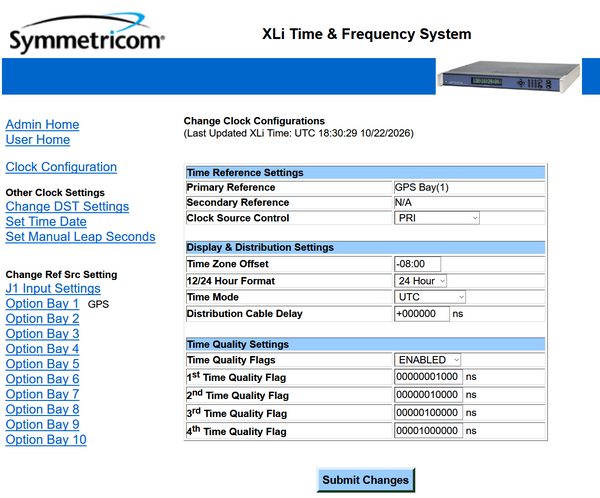Open Option Bay 9 settings
This screenshot has width=600, height=498.
(42, 425)
